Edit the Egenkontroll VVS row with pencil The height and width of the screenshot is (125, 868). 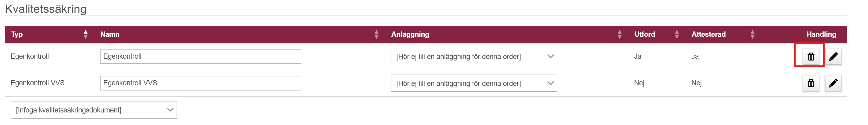point(833,83)
